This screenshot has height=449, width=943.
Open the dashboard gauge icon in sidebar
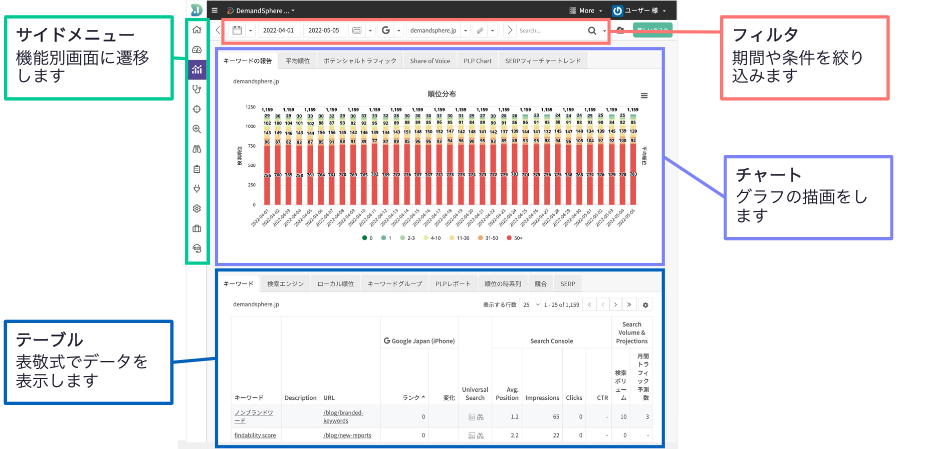pyautogui.click(x=196, y=50)
